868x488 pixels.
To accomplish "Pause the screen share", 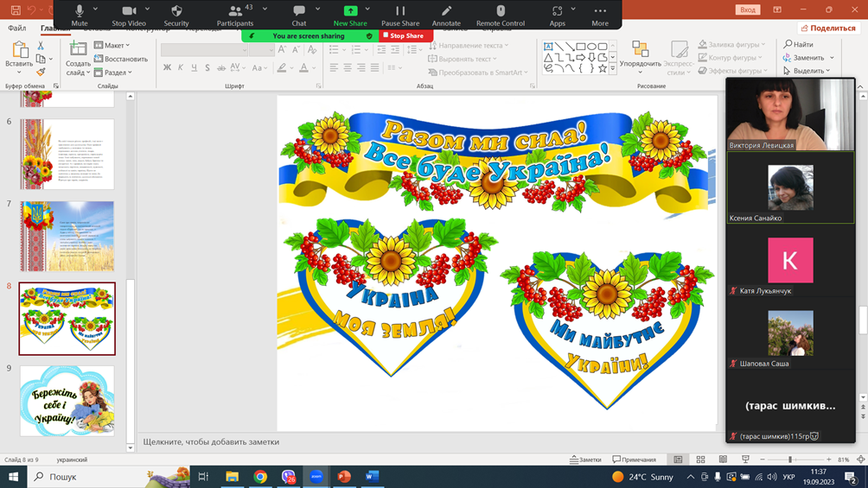I will pos(400,15).
